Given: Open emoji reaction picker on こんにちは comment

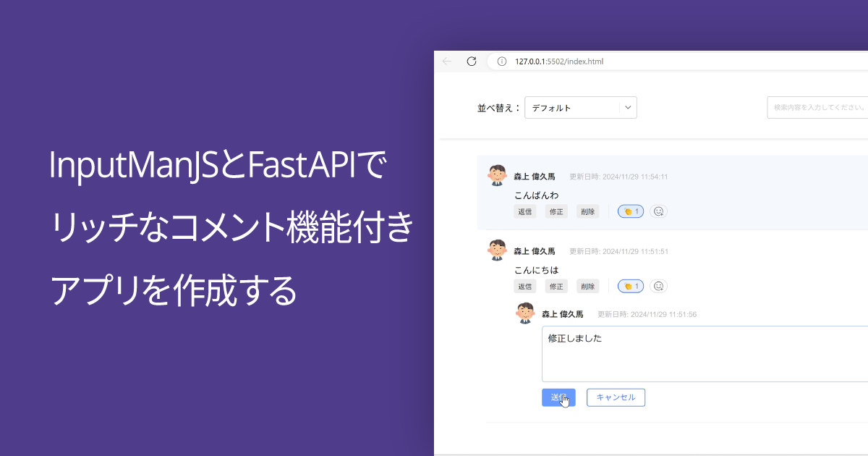Looking at the screenshot, I should coord(658,286).
